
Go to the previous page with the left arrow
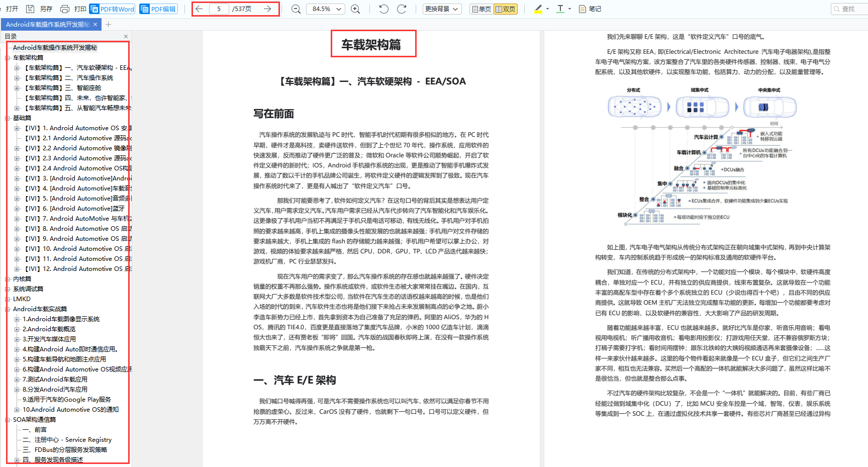[x=199, y=9]
